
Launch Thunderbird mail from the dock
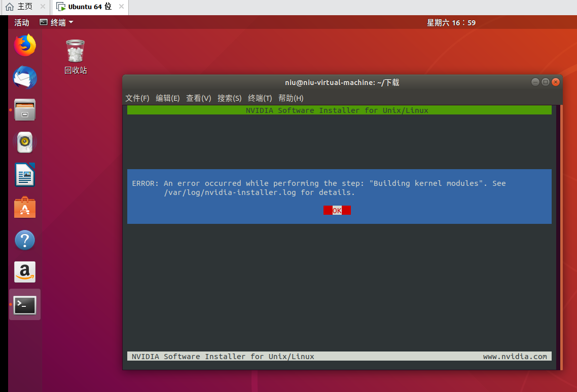(25, 77)
